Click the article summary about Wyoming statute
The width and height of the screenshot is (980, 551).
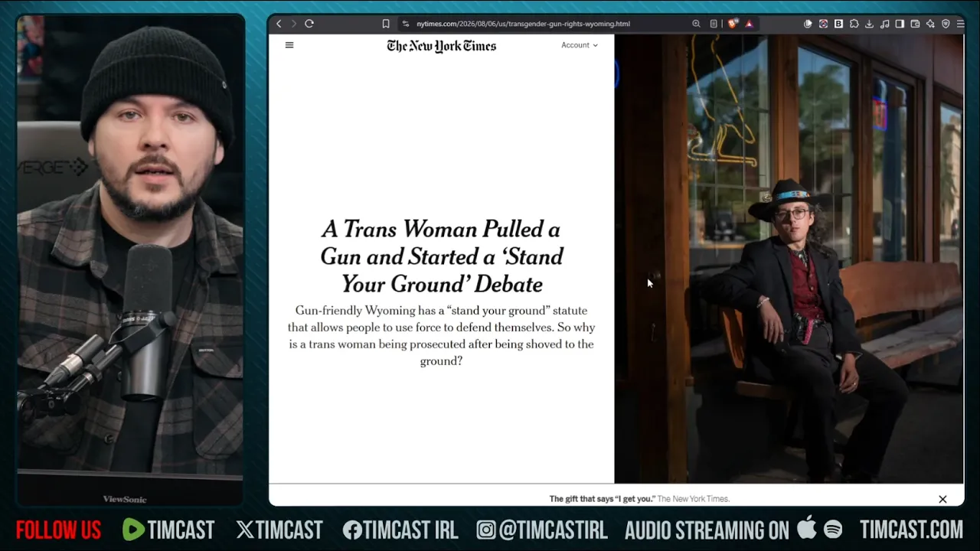click(442, 335)
